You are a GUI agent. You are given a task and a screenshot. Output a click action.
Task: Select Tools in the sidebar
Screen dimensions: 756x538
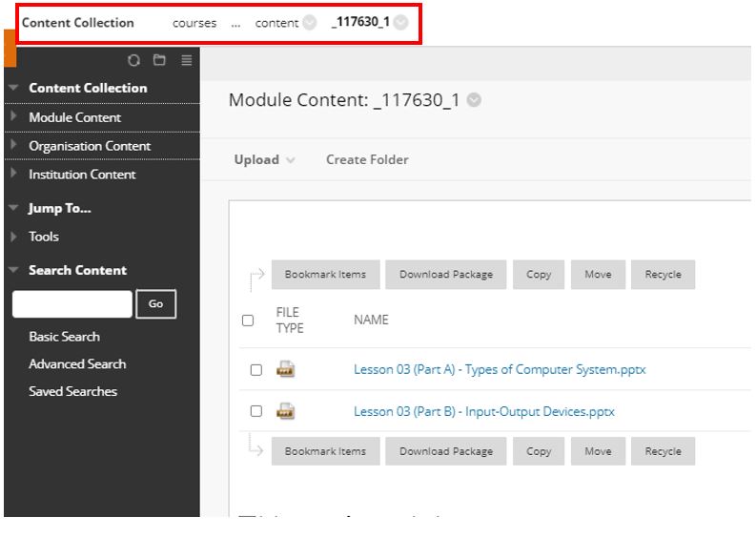44,237
